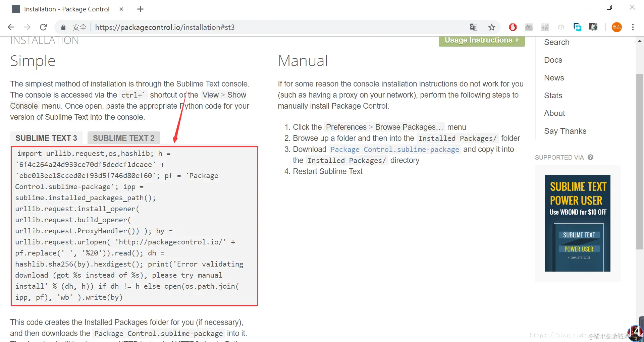Click the help icon next to Supported Via
The height and width of the screenshot is (342, 644).
point(591,157)
